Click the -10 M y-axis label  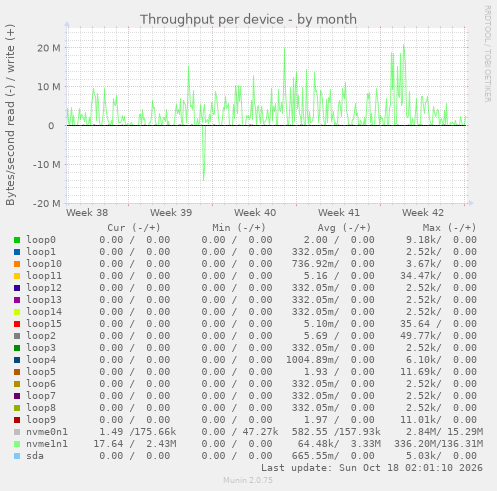tap(47, 165)
